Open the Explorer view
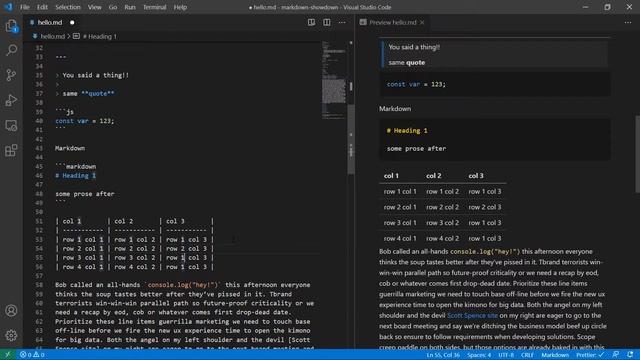The height and width of the screenshot is (360, 640). coord(11,26)
